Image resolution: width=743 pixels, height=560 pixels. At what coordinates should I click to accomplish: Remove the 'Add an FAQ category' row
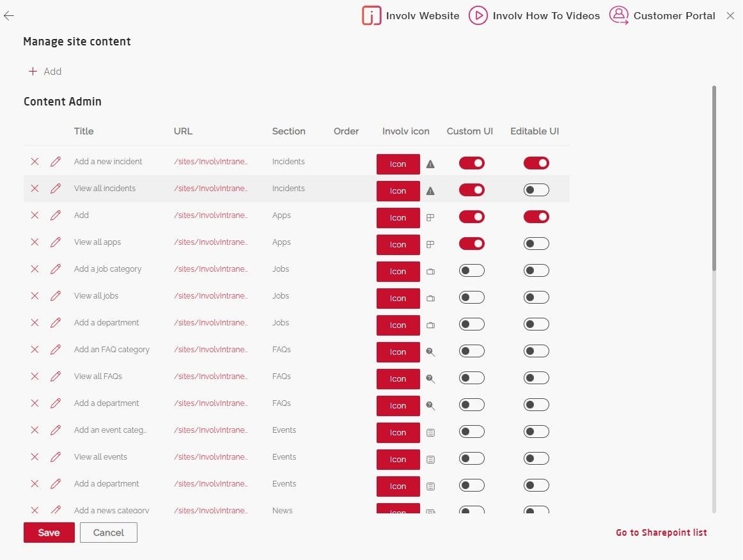[x=35, y=350]
